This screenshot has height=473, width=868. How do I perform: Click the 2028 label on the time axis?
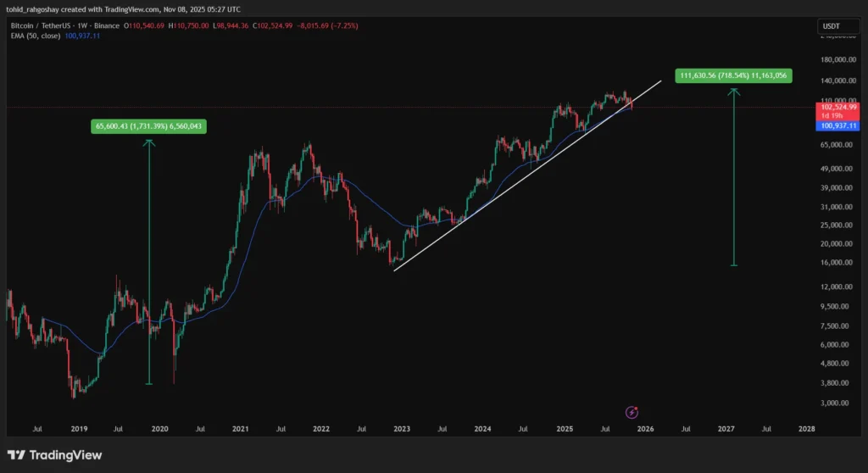click(x=807, y=429)
